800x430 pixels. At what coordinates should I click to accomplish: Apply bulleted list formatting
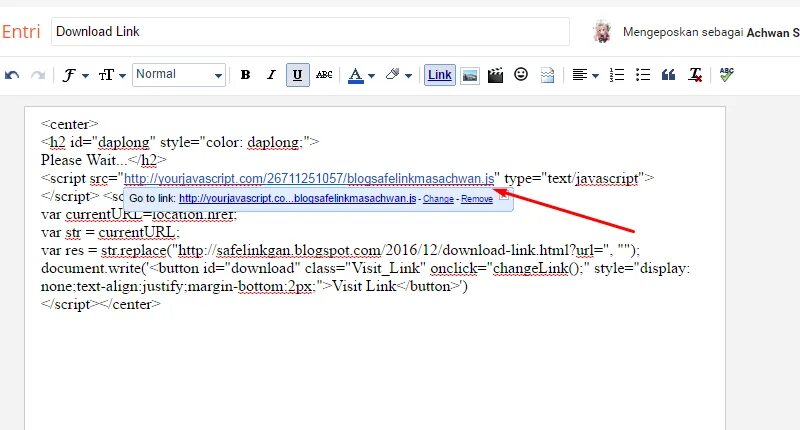coord(643,75)
